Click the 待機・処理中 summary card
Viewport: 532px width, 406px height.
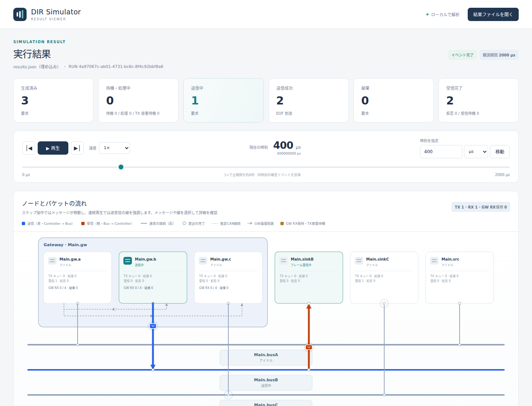point(139,100)
